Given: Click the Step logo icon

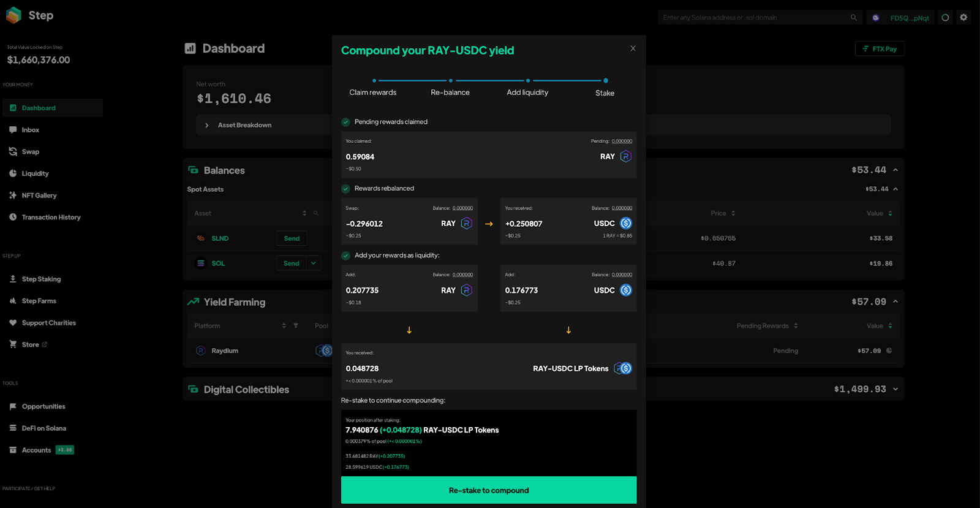Looking at the screenshot, I should point(13,15).
